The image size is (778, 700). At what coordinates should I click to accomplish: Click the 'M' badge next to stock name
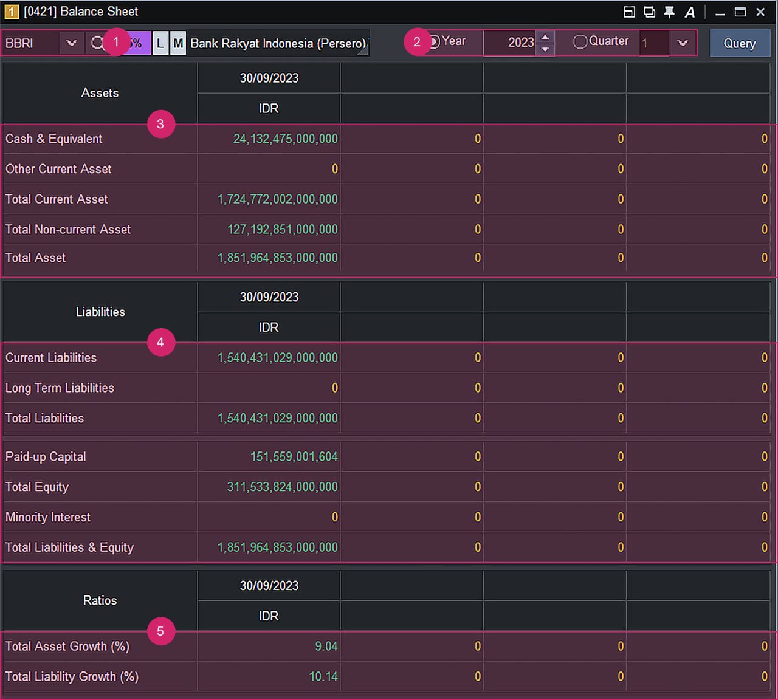(177, 44)
